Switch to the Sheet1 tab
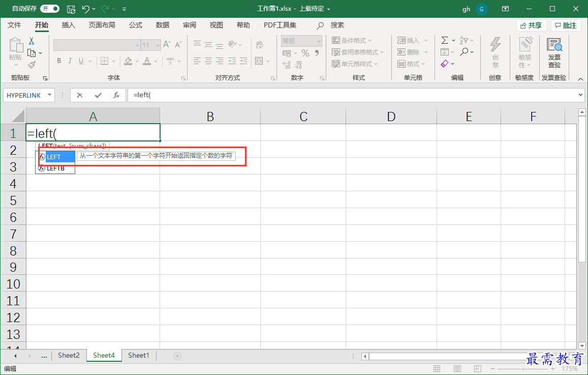588x375 pixels. click(x=138, y=356)
